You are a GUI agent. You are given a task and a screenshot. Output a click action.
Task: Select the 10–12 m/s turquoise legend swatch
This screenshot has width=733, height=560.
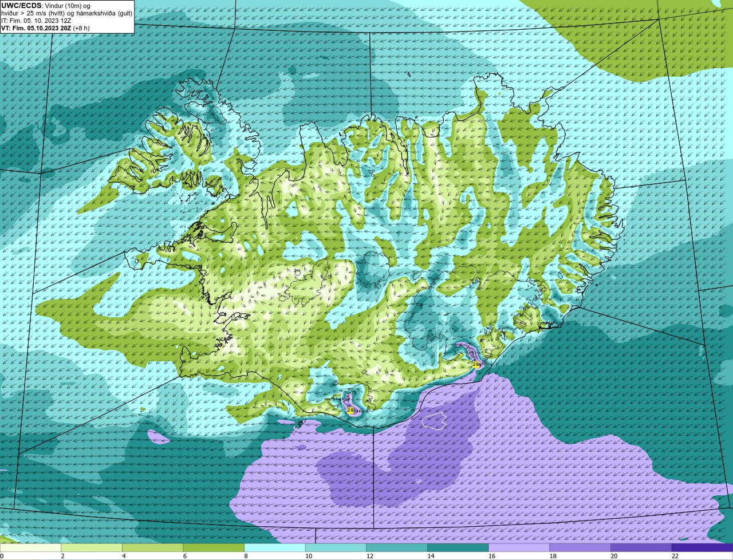click(x=336, y=548)
